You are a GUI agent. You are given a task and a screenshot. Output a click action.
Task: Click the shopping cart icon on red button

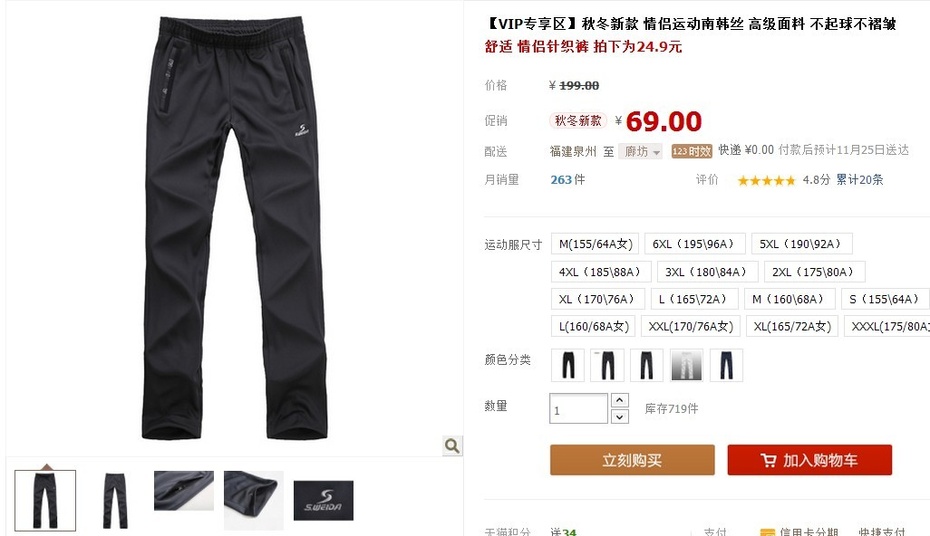pyautogui.click(x=768, y=460)
